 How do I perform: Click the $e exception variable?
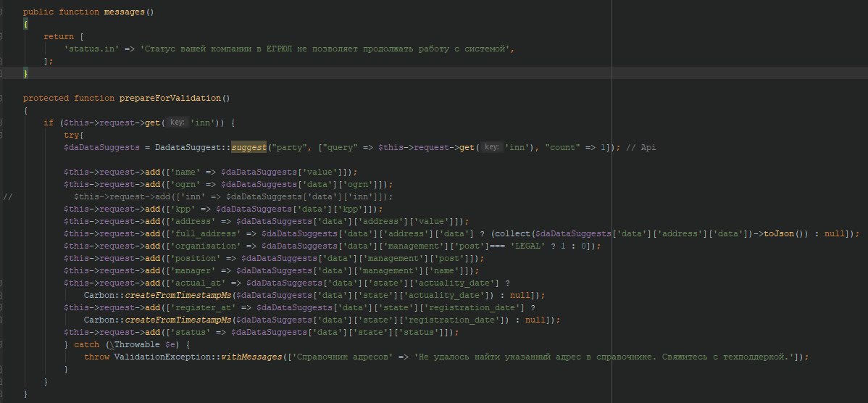[x=170, y=344]
